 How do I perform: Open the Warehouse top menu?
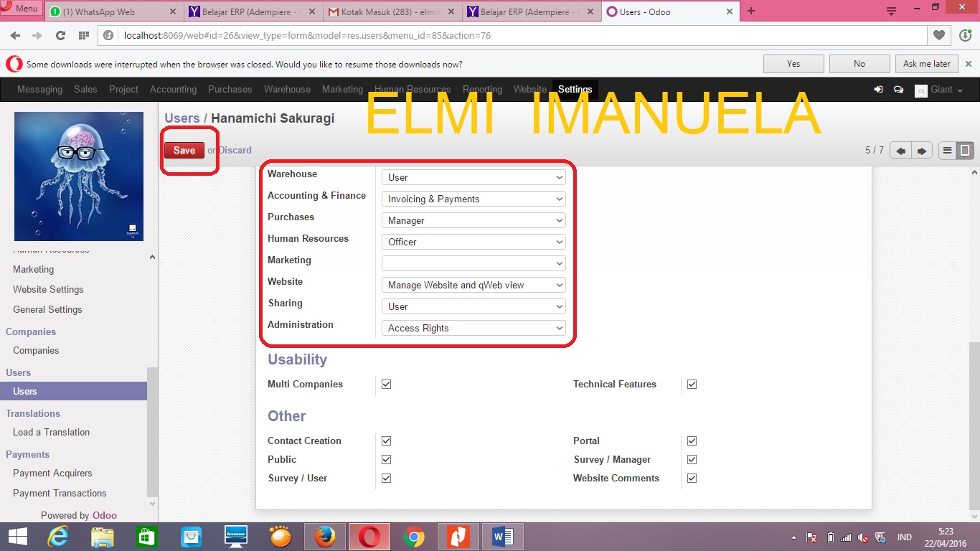[287, 90]
